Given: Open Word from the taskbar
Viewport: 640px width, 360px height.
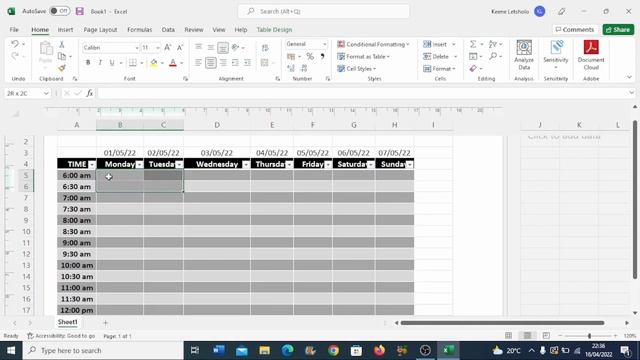Looking at the screenshot, I should (219, 350).
